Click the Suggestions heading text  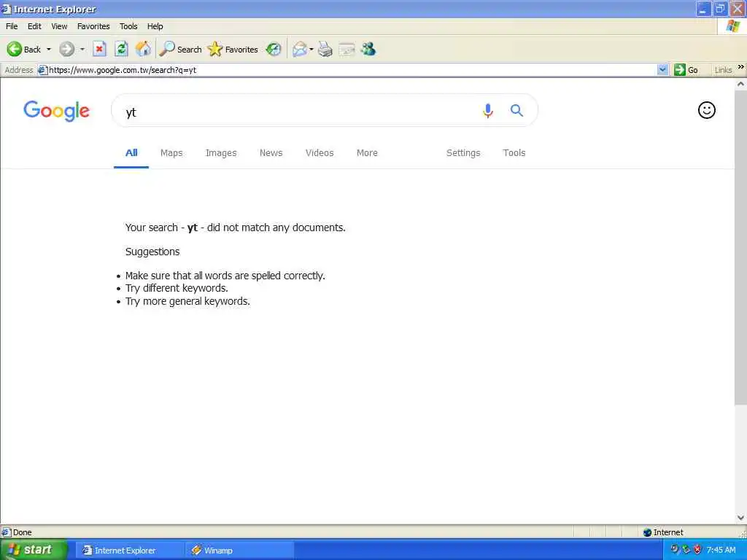152,252
